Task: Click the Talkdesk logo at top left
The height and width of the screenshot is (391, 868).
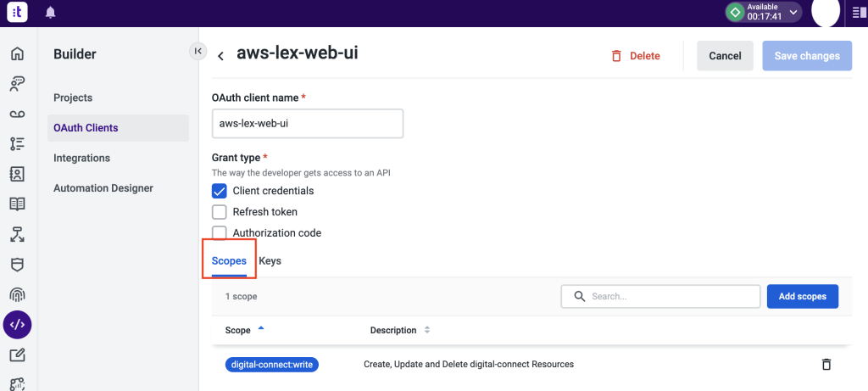Action: 17,12
